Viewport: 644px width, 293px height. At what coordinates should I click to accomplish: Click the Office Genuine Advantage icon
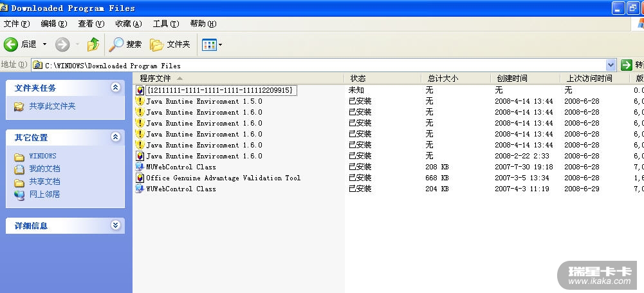point(140,178)
